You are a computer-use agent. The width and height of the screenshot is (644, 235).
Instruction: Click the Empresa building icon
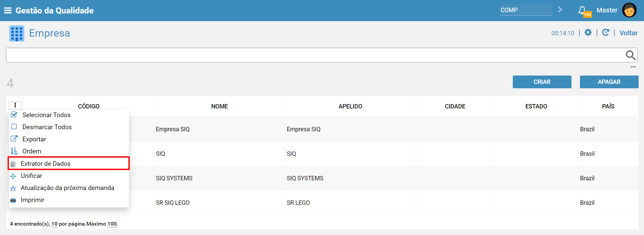pos(17,33)
